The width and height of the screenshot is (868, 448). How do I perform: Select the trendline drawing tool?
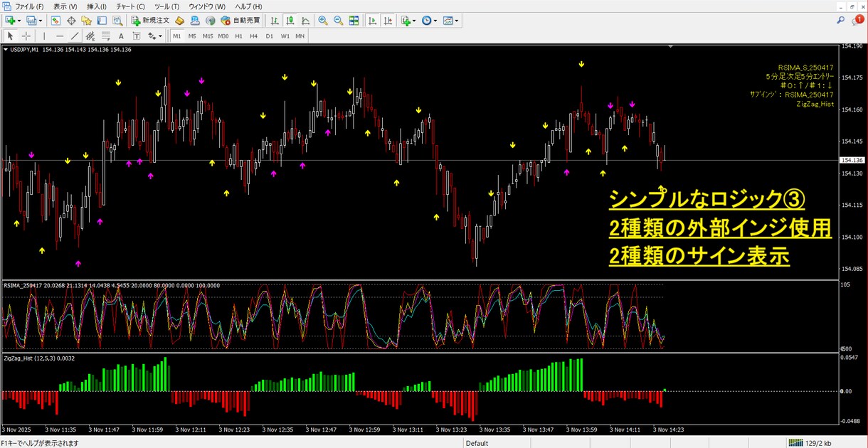click(x=75, y=36)
